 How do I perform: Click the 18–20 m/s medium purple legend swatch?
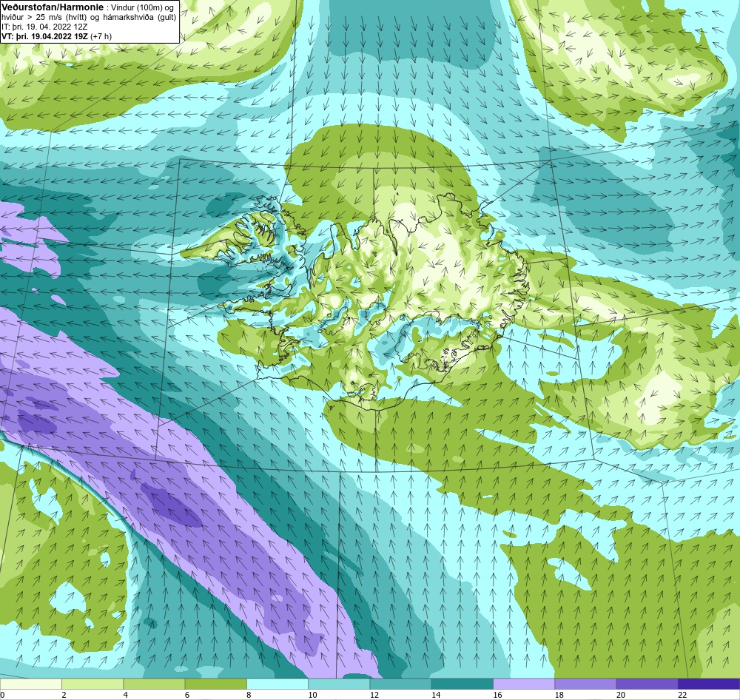pos(585,684)
